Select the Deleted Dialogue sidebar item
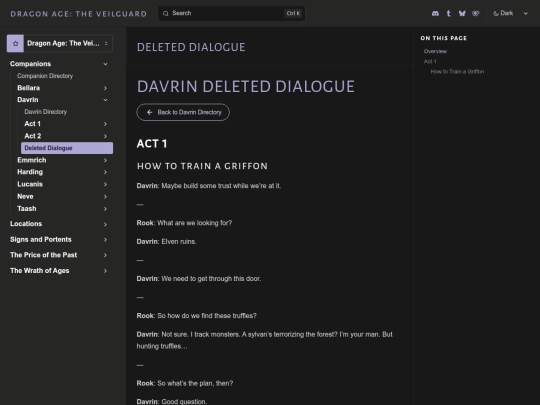The width and height of the screenshot is (540, 405). [x=67, y=148]
